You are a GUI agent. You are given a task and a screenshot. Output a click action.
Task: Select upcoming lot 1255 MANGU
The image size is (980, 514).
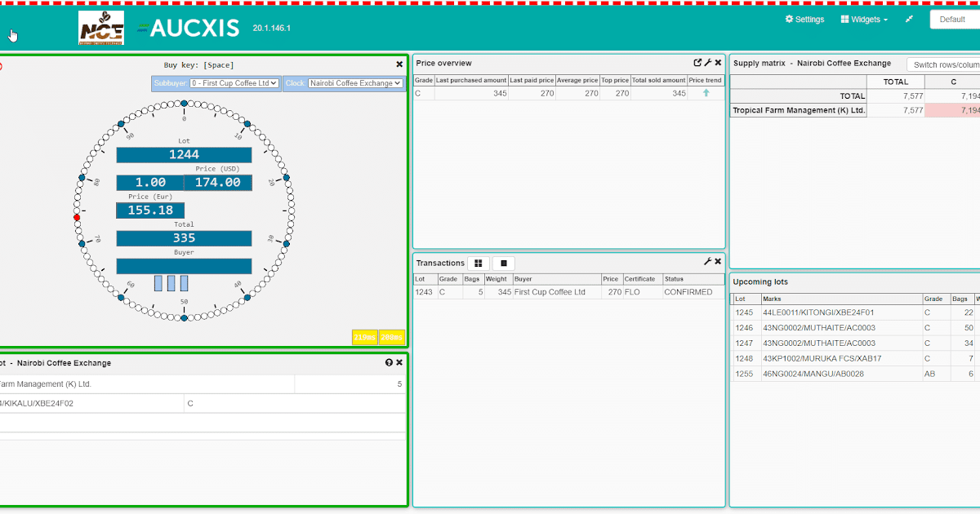click(855, 374)
